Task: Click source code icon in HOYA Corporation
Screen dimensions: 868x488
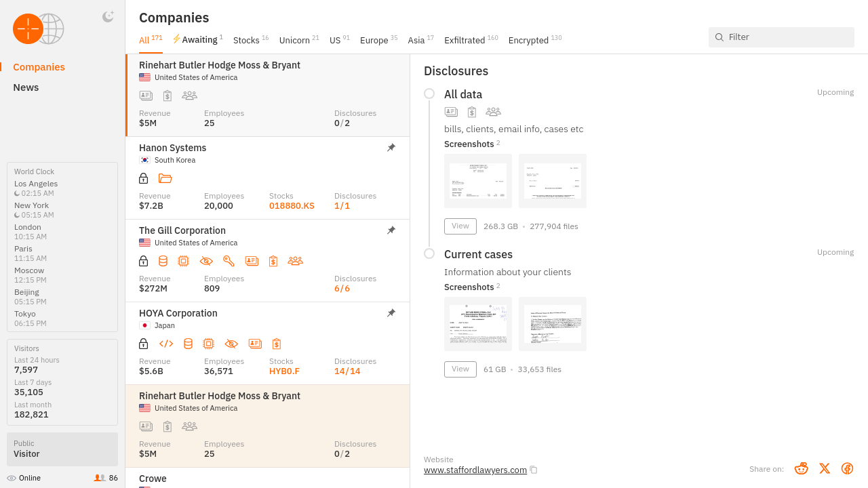Action: (166, 344)
